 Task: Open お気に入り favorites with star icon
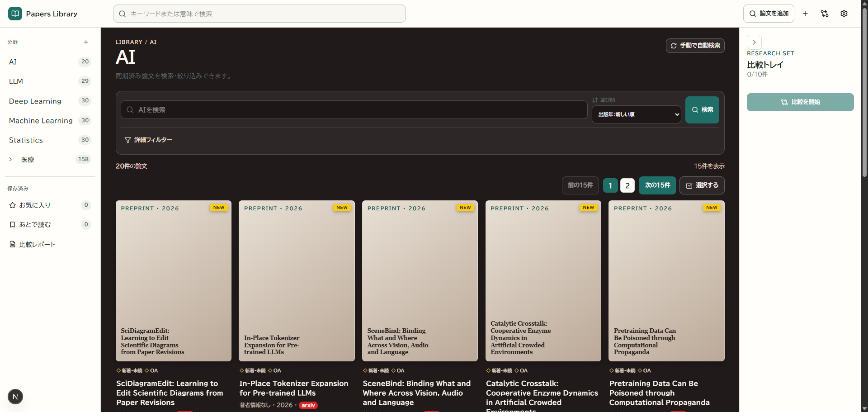pos(50,205)
